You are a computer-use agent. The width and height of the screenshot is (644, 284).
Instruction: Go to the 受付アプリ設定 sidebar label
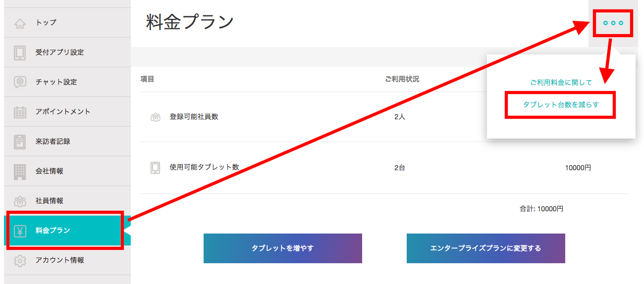[x=59, y=52]
